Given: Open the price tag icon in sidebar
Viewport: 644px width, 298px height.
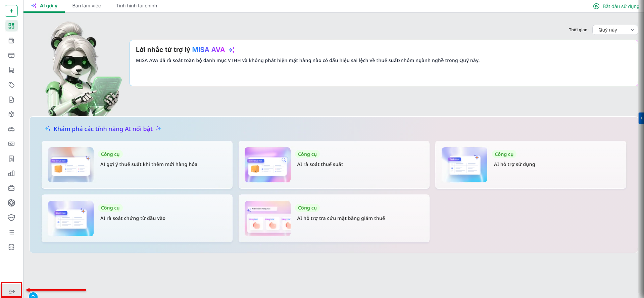Looking at the screenshot, I should (11, 85).
